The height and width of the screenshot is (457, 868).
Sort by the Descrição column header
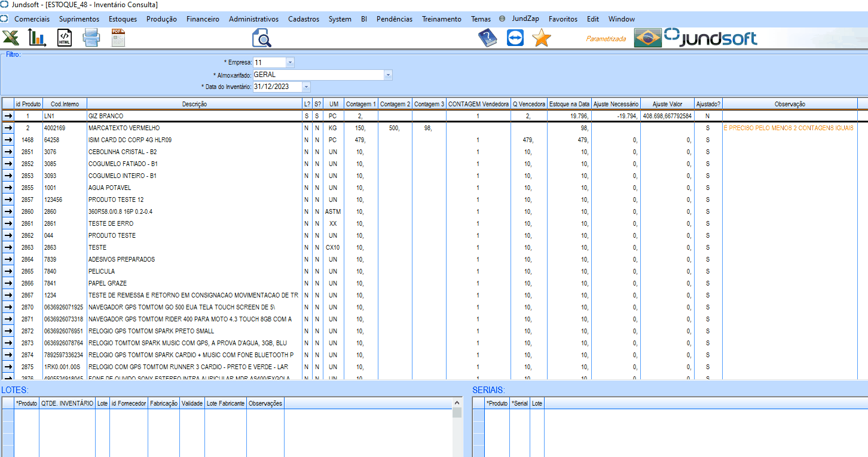[194, 104]
